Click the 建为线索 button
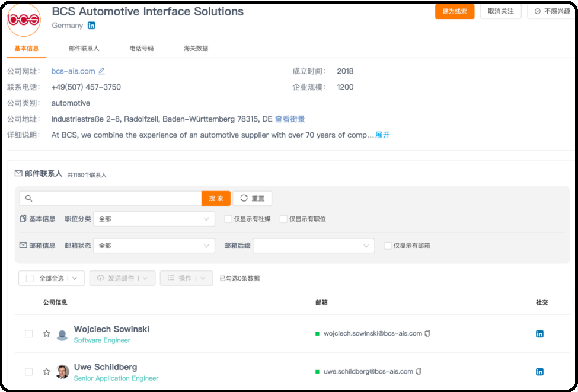Screen dimensions: 578x392 [455, 11]
